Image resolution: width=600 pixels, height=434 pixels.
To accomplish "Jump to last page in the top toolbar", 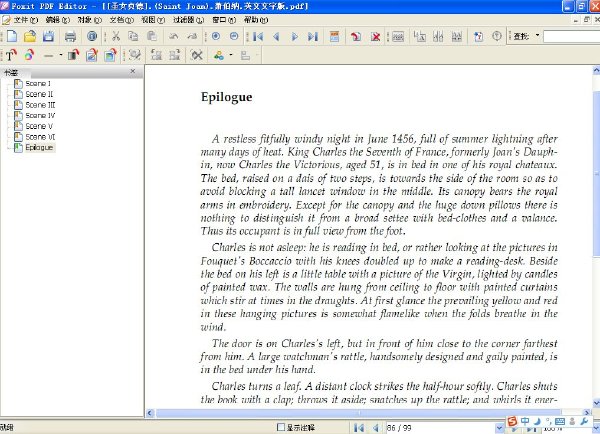I will [x=313, y=36].
